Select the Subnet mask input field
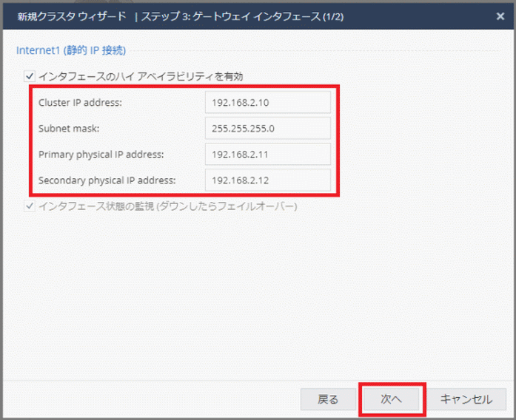 267,128
